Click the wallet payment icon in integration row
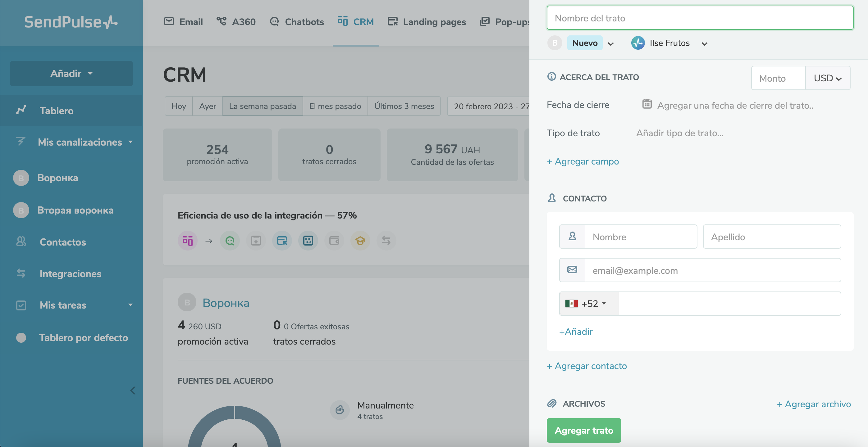Screen dimensions: 868x447 [x=334, y=241]
